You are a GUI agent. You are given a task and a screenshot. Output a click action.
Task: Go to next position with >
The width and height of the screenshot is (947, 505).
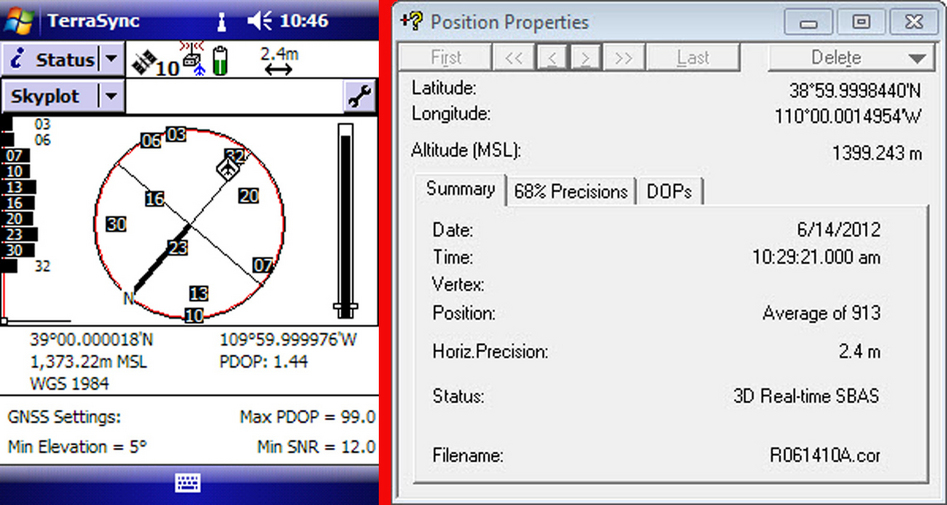tap(585, 58)
